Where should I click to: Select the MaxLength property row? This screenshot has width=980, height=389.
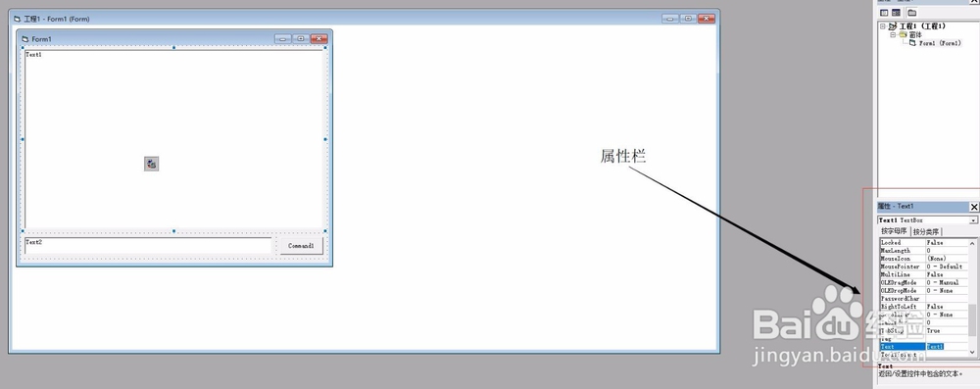pyautogui.click(x=923, y=250)
